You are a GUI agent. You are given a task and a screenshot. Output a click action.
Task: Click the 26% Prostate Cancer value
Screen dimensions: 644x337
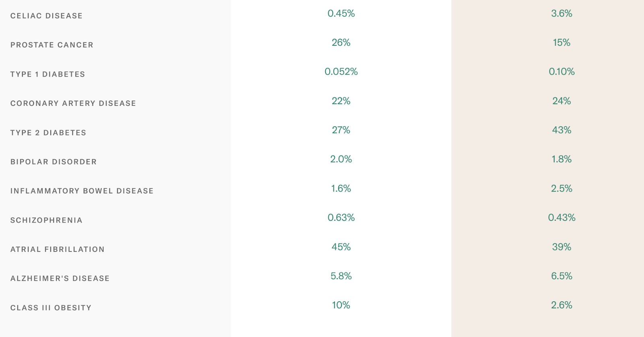341,43
